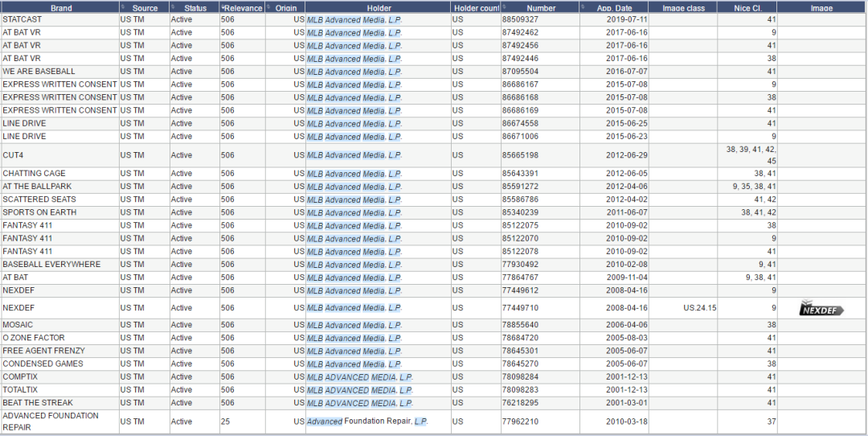This screenshot has width=868, height=436.
Task: Select the COMPTIX brand cell
Action: tap(59, 376)
